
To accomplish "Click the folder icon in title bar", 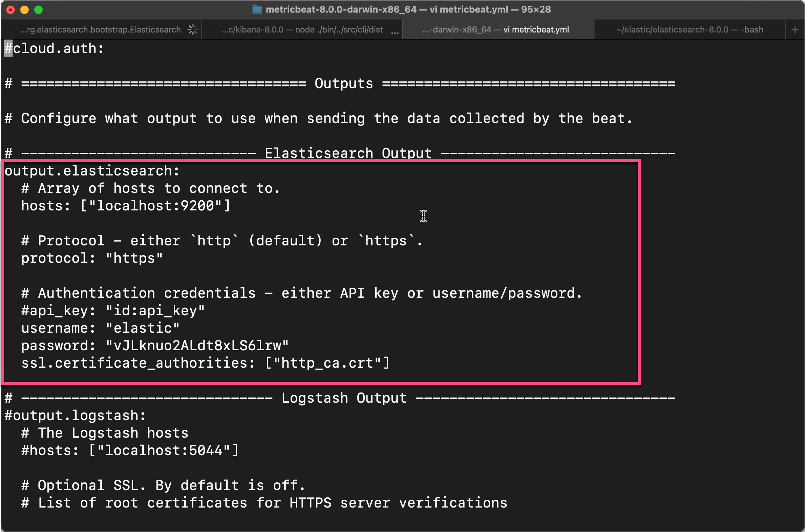I will click(257, 9).
